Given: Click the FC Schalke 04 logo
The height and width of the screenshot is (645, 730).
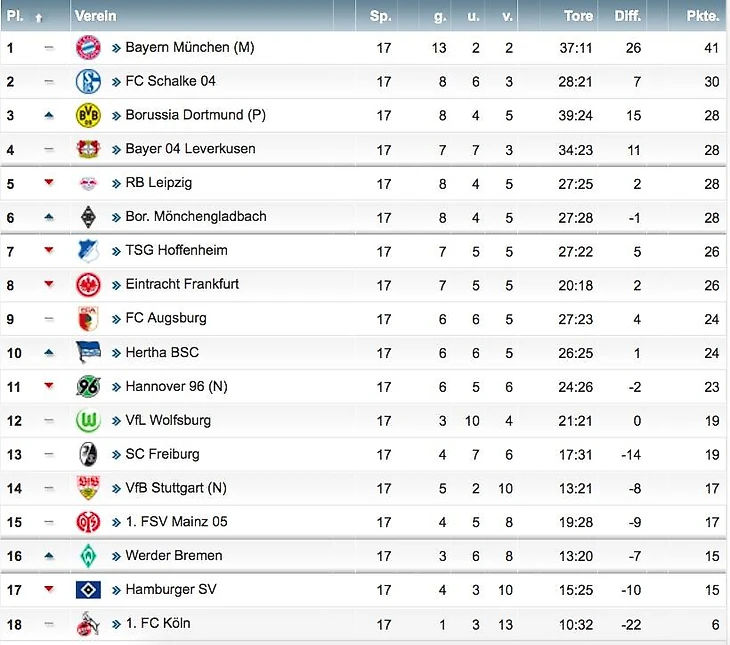Looking at the screenshot, I should click(x=88, y=81).
